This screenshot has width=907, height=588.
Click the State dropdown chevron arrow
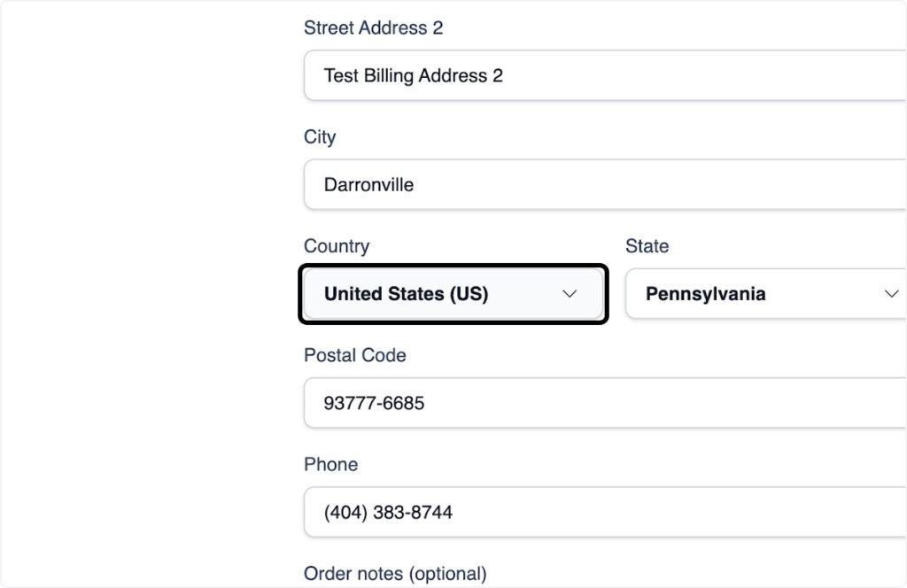pos(891,294)
